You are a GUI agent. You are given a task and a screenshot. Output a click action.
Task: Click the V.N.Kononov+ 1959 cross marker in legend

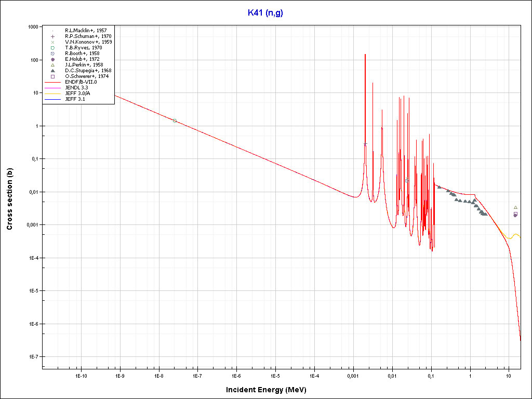pyautogui.click(x=52, y=42)
